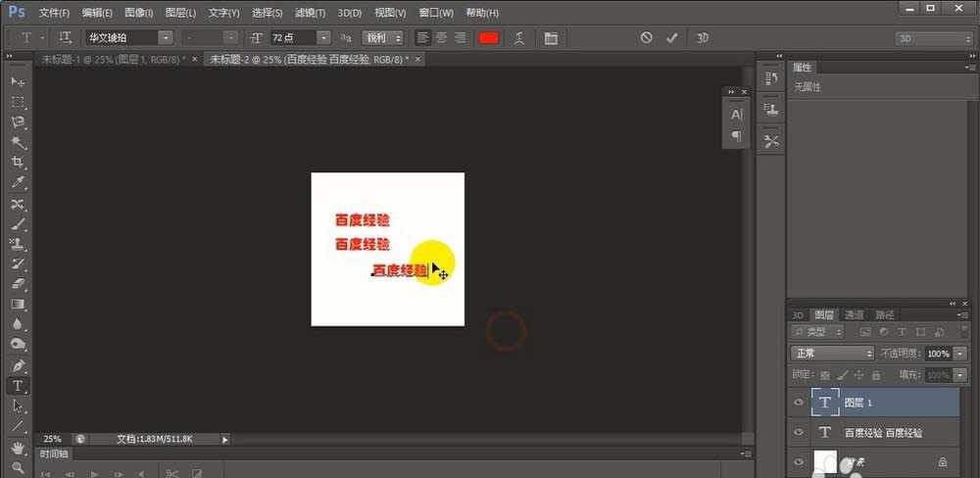Click the layer opacity 100% field
Screen dimensions: 980x478
[x=938, y=353]
